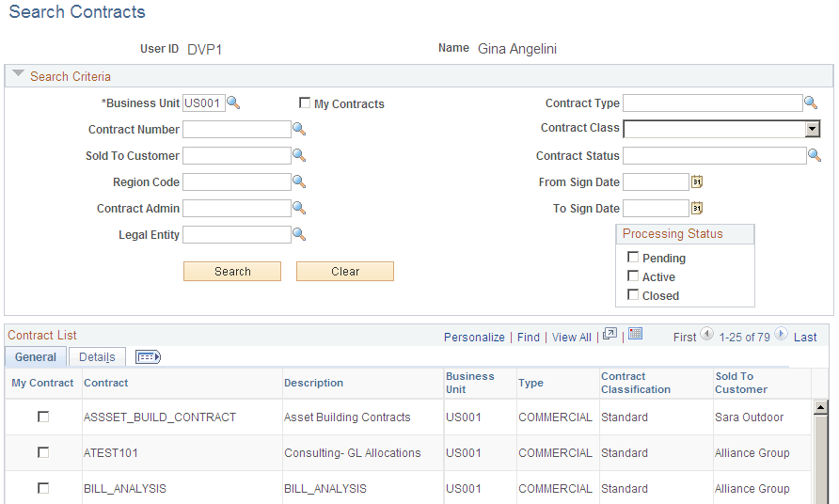Click the Contract Number input field
The image size is (839, 504).
point(237,129)
